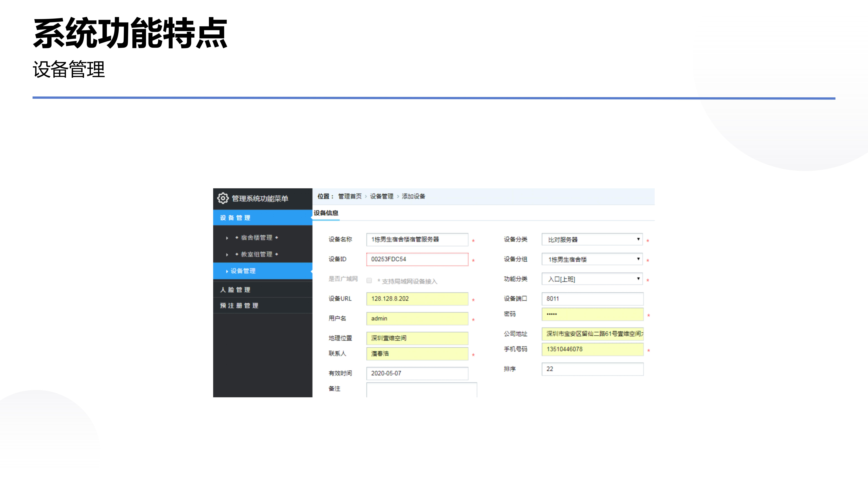Focus the 设备ID input field

pos(417,259)
